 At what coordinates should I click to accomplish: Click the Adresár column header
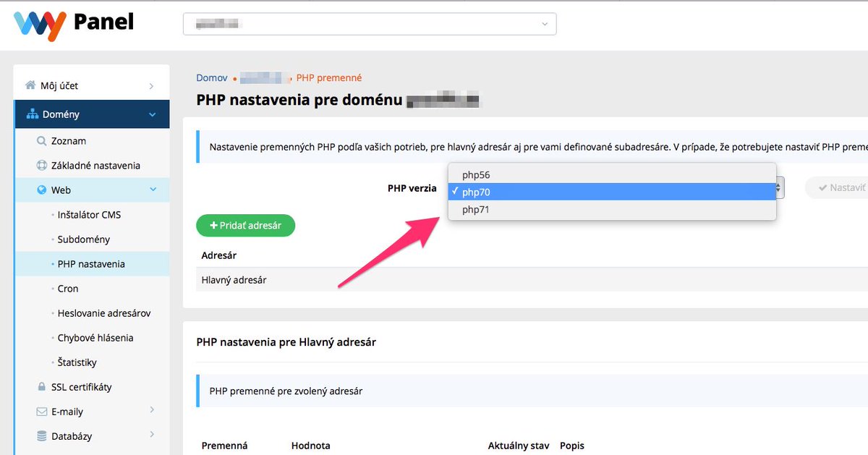click(x=219, y=255)
